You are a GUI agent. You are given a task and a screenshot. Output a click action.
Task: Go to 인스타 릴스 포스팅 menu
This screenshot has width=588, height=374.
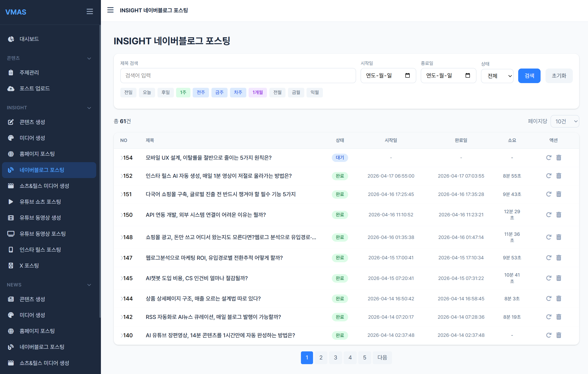tap(40, 249)
